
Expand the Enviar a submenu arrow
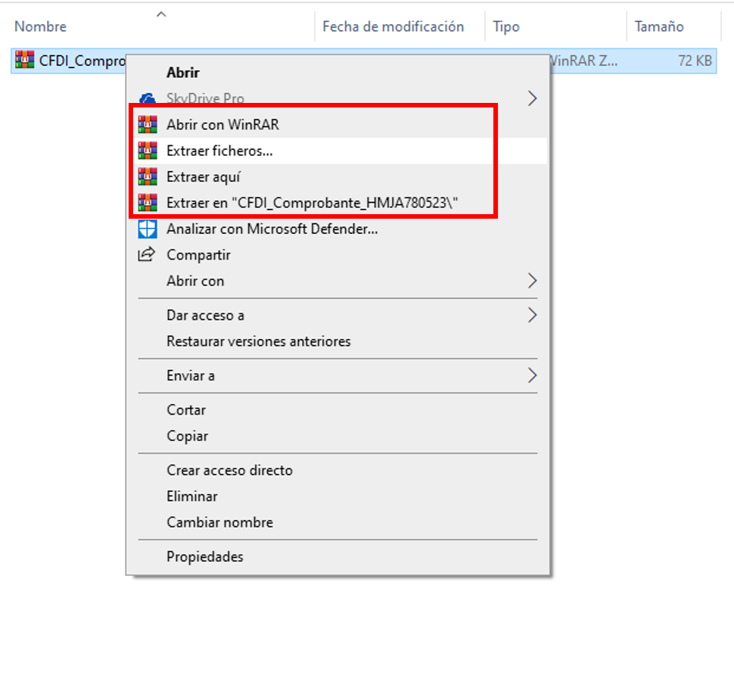(532, 375)
